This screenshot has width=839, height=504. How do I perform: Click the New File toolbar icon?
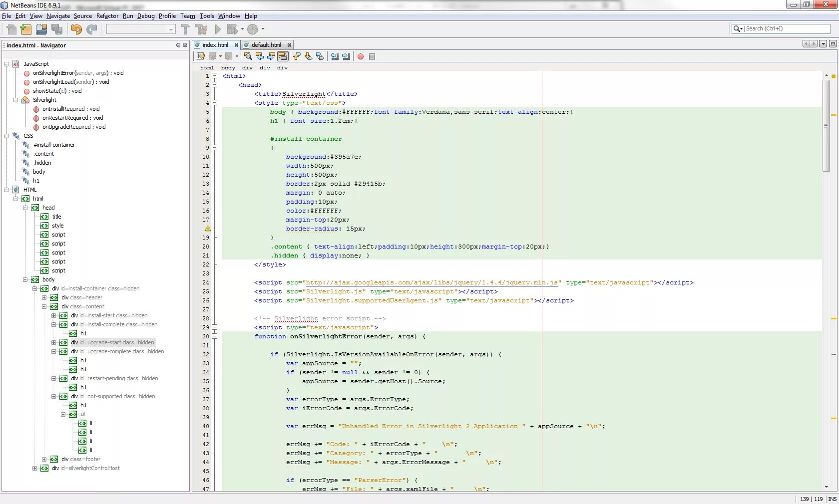11,29
